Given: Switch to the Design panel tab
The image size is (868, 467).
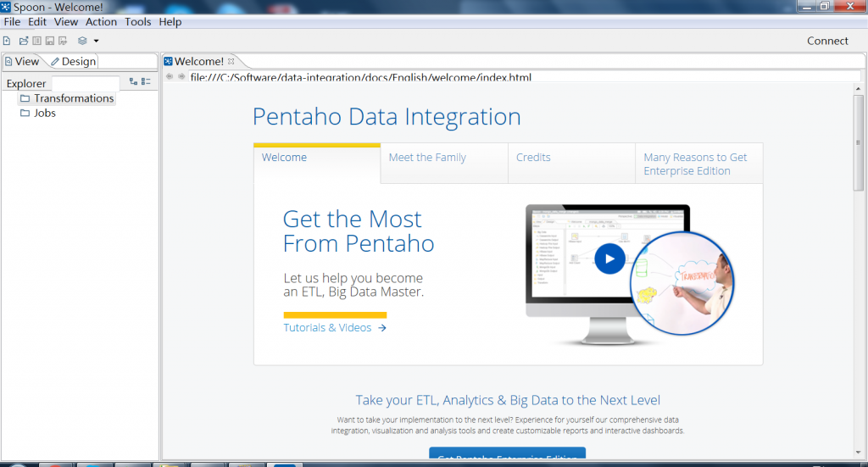Looking at the screenshot, I should click(x=74, y=61).
